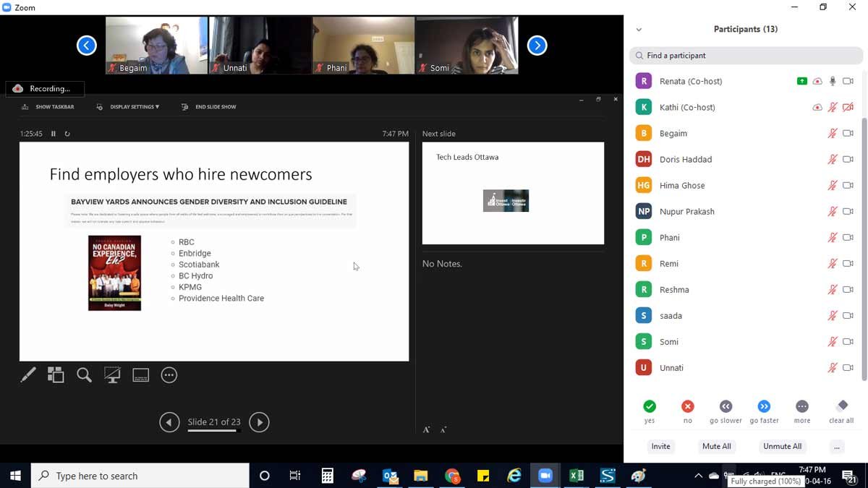Click Show Taskbar in presenter view

click(48, 107)
